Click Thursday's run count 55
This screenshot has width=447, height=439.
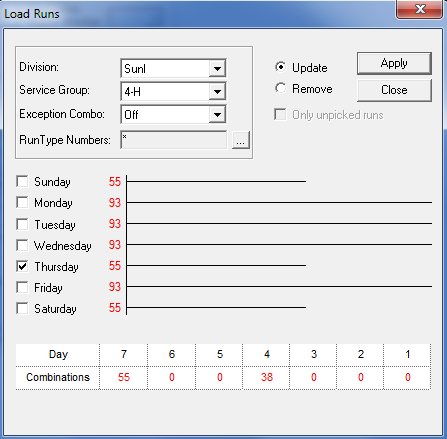(x=114, y=266)
